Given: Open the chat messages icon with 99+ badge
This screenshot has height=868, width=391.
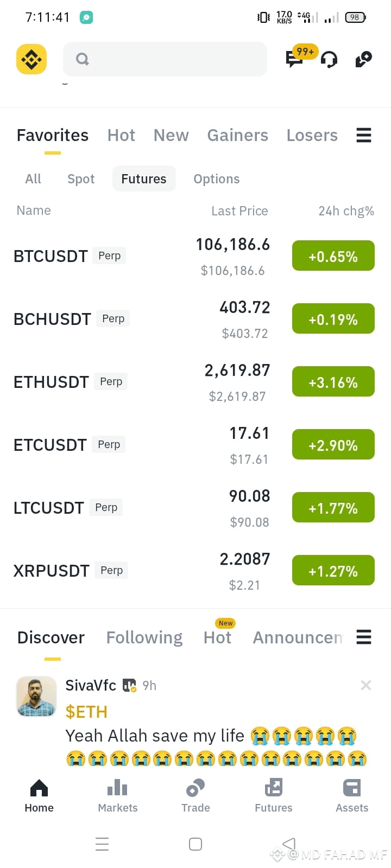Looking at the screenshot, I should 295,59.
